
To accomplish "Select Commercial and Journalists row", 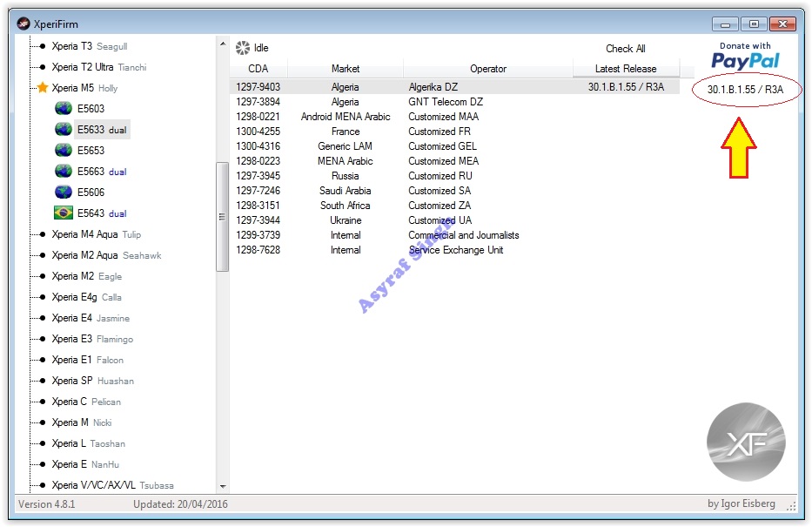I will coord(454,234).
